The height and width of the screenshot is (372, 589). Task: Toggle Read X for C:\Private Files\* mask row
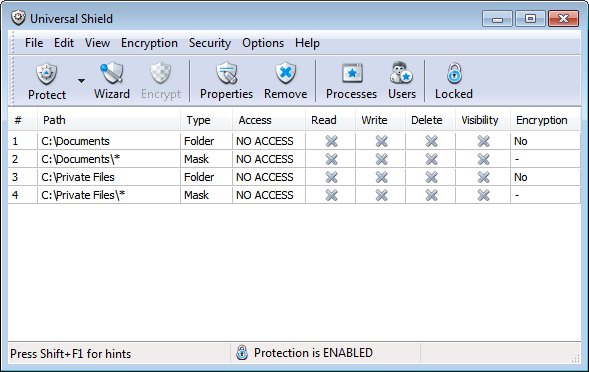331,195
